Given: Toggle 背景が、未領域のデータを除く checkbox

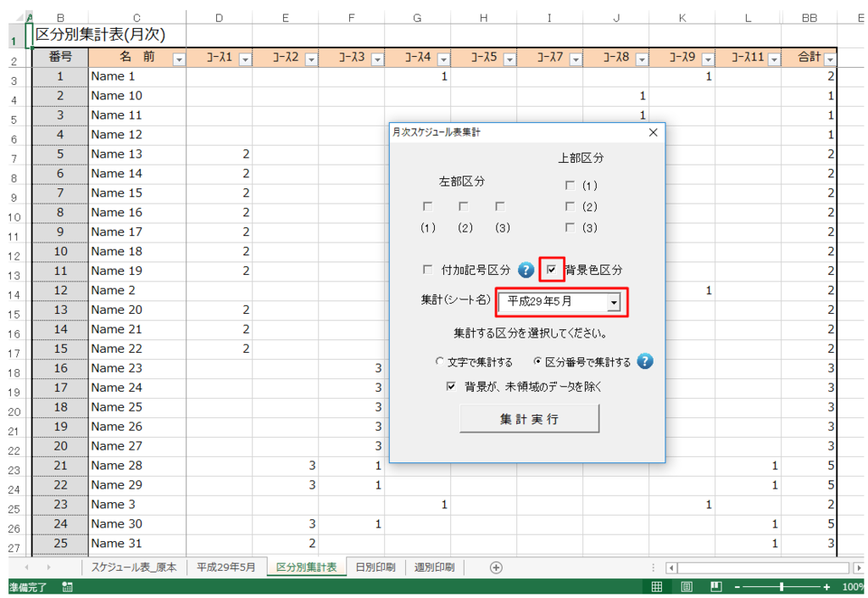Looking at the screenshot, I should pos(452,386).
